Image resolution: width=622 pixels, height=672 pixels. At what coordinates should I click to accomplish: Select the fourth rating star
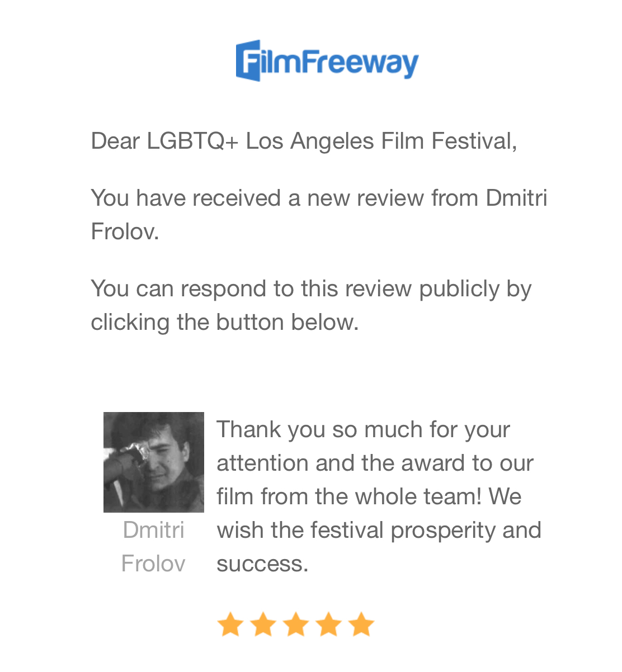(x=328, y=624)
